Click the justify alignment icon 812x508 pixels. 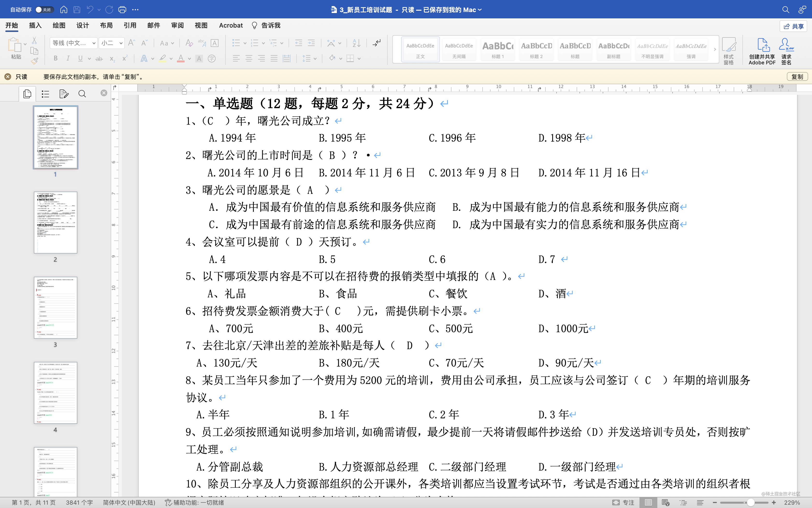pos(274,59)
